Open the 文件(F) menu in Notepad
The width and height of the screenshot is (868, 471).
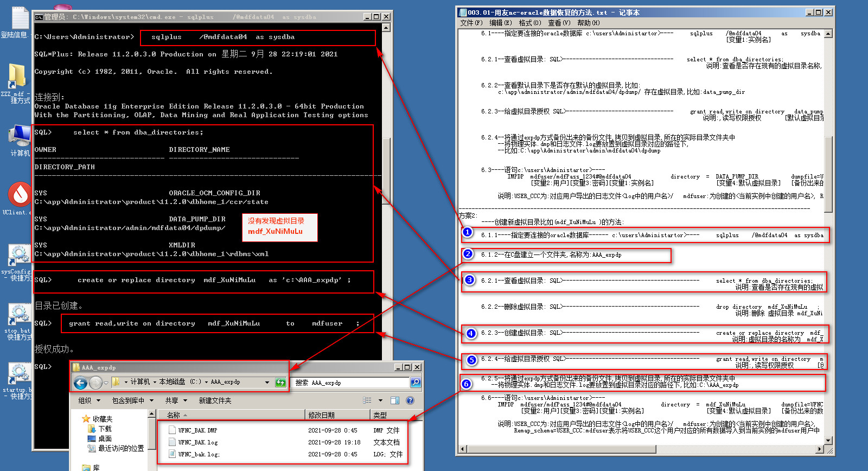(471, 23)
